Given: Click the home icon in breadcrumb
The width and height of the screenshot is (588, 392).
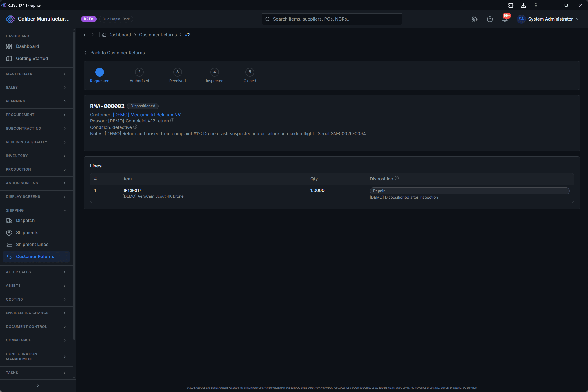Looking at the screenshot, I should coord(104,35).
